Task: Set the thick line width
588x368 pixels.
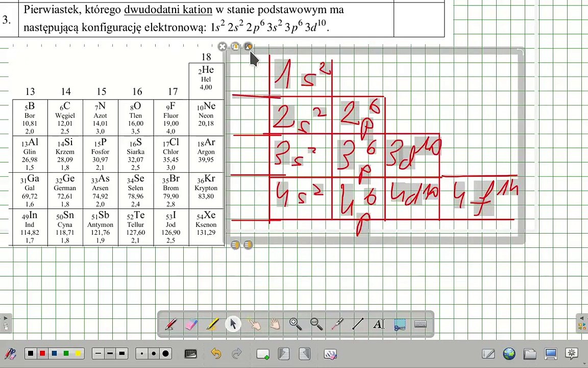Action: [x=122, y=354]
